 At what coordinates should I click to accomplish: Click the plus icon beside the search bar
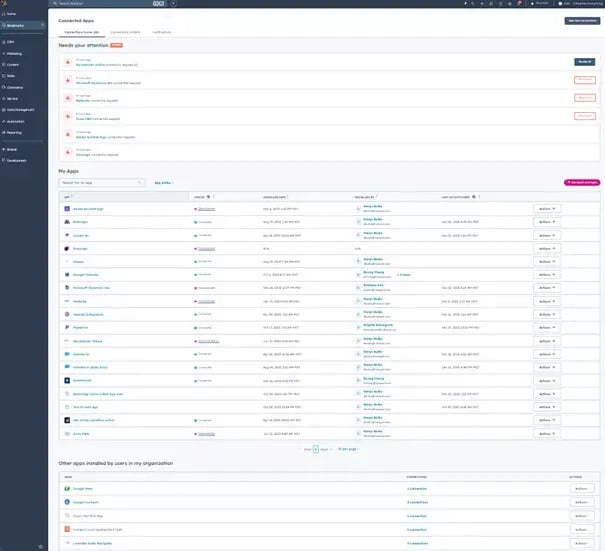(174, 3)
